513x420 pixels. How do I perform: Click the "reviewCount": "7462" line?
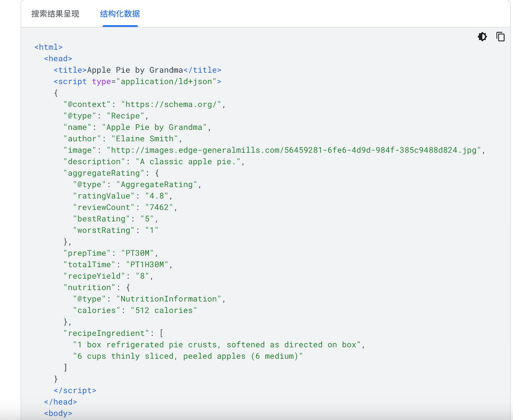point(125,207)
